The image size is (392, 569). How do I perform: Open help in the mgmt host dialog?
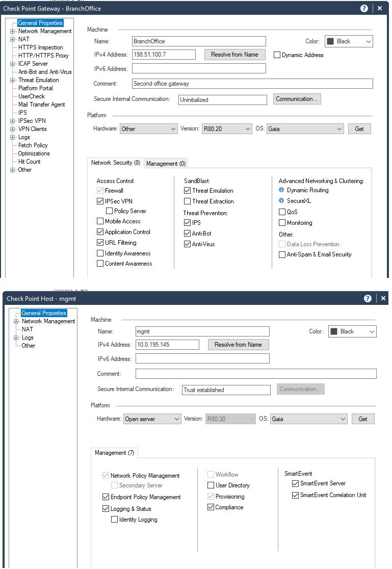pyautogui.click(x=368, y=298)
